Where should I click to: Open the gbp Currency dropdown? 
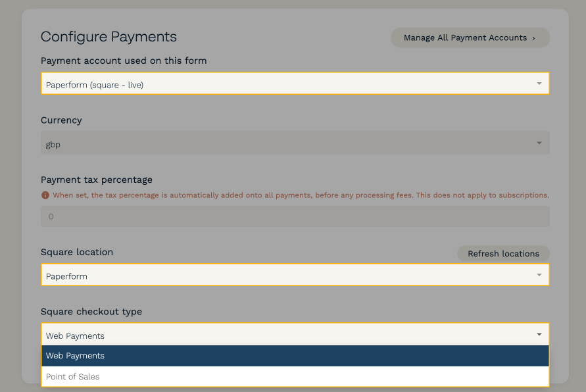click(x=289, y=143)
